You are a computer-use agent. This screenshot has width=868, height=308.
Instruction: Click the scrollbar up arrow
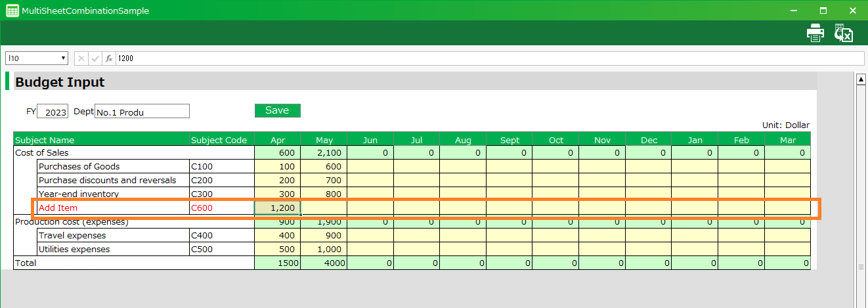coord(861,79)
